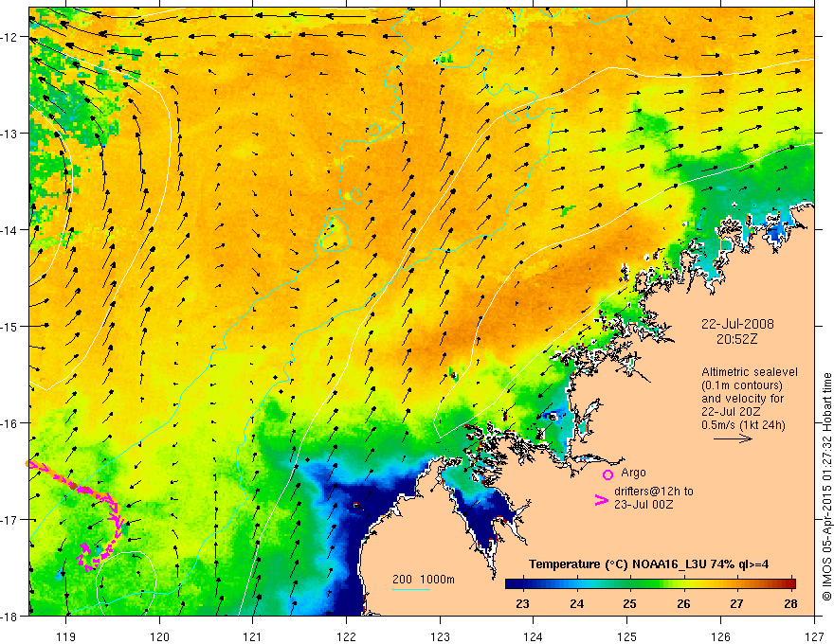Viewport: 834px width, 644px height.
Task: Click the 'Argo' legend label
Action: pyautogui.click(x=633, y=473)
